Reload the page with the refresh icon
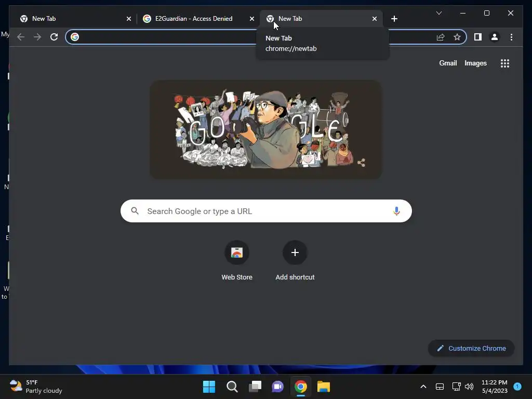Screen dimensions: 532x399 [54, 37]
